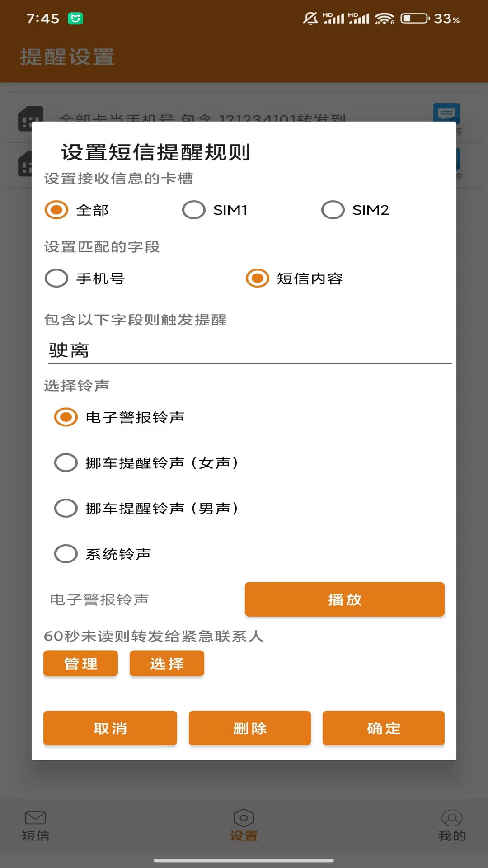Select 短信内容 as the matching field
488x868 pixels.
click(x=258, y=278)
